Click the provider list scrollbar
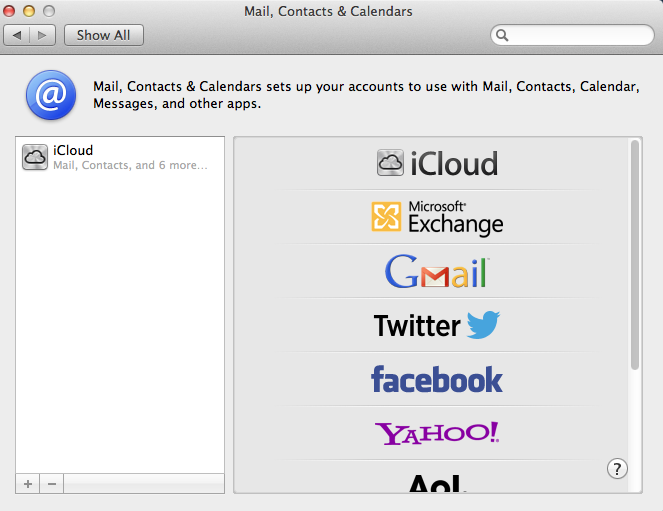 tap(635, 255)
